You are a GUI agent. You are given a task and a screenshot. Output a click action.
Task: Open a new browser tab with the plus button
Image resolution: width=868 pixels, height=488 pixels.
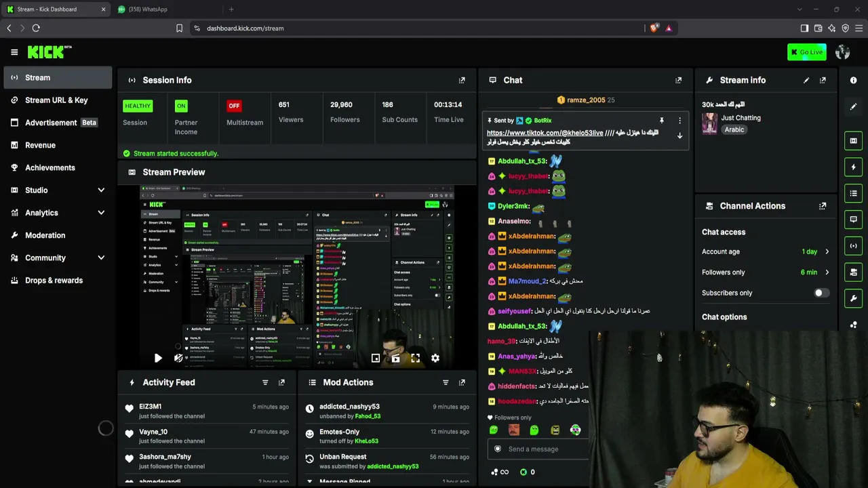coord(231,9)
